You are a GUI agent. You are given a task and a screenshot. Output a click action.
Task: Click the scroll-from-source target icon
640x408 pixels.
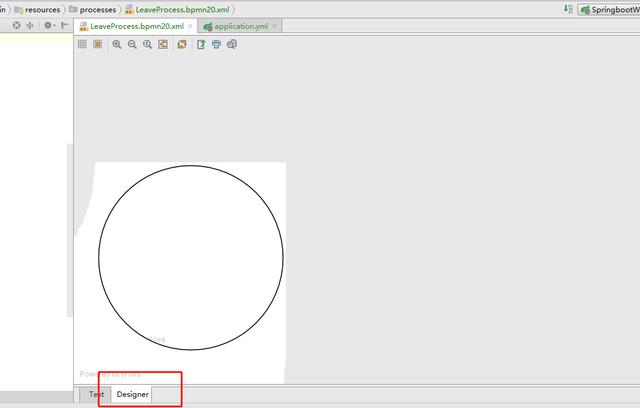(16, 25)
